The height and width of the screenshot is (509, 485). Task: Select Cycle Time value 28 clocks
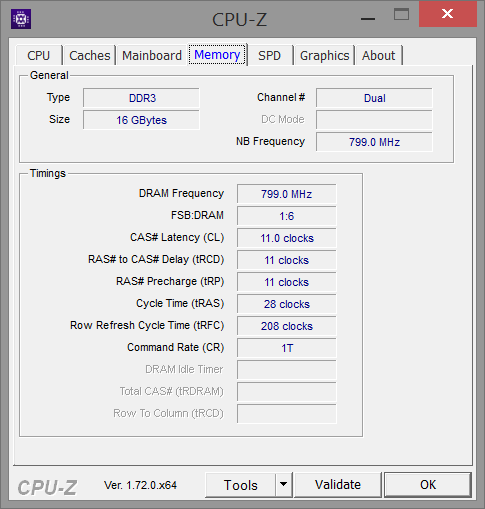pos(287,304)
